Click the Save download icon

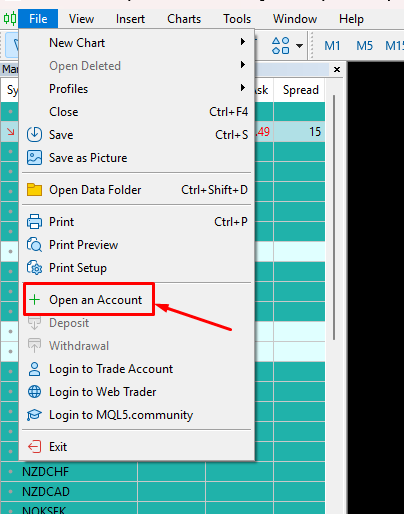[x=34, y=135]
